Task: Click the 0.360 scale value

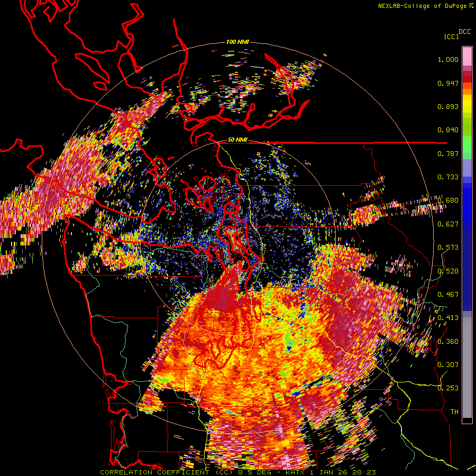Action: (448, 341)
